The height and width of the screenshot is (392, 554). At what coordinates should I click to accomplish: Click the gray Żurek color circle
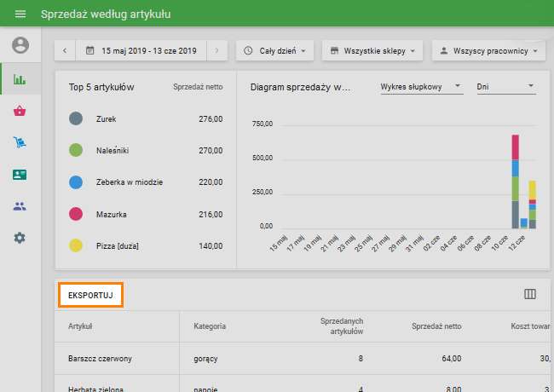[x=76, y=119]
